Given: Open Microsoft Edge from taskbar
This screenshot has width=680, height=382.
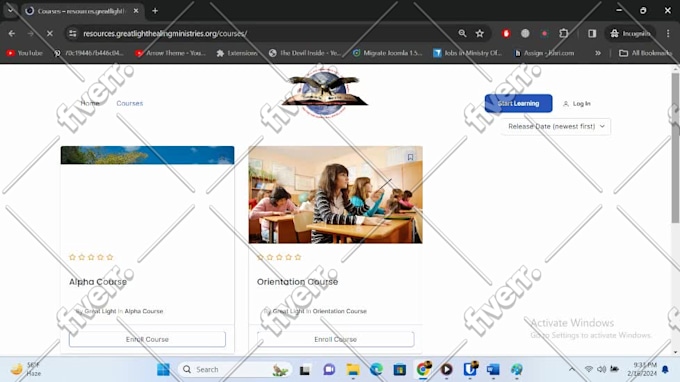Looking at the screenshot, I should [x=376, y=369].
